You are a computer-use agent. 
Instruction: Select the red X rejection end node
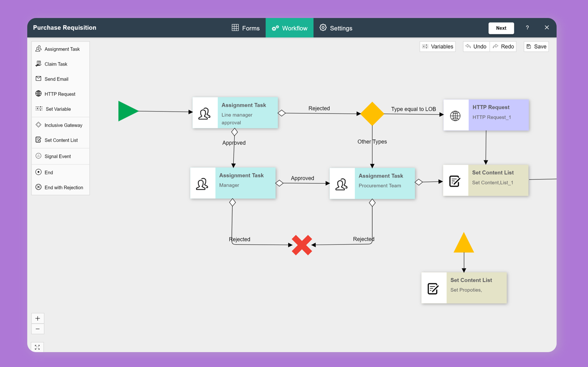coord(302,245)
